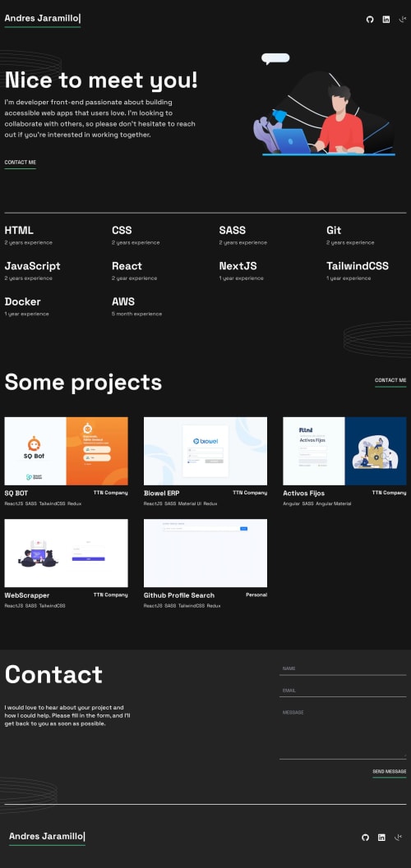The width and height of the screenshot is (411, 868).
Task: Open the GitHub icon in the header
Action: pyautogui.click(x=370, y=20)
